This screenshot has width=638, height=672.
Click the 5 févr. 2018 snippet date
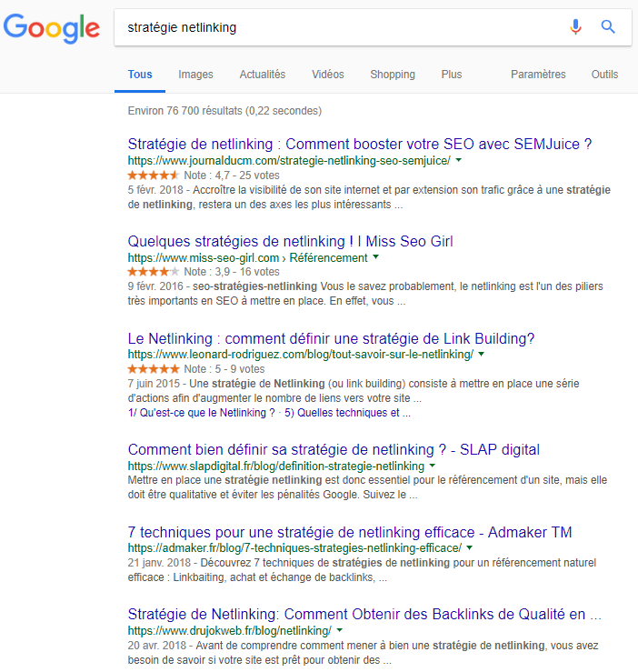click(x=155, y=190)
